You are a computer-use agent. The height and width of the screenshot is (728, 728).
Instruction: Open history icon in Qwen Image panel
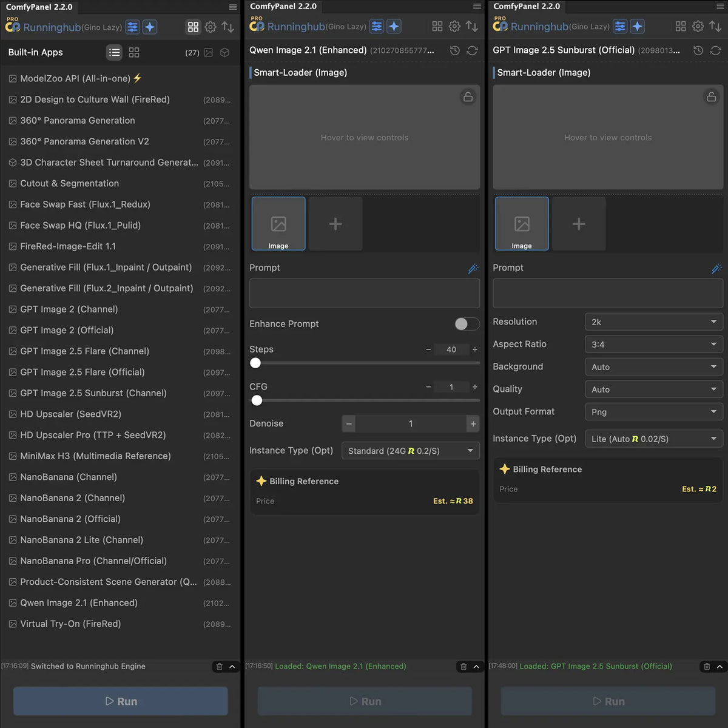454,50
